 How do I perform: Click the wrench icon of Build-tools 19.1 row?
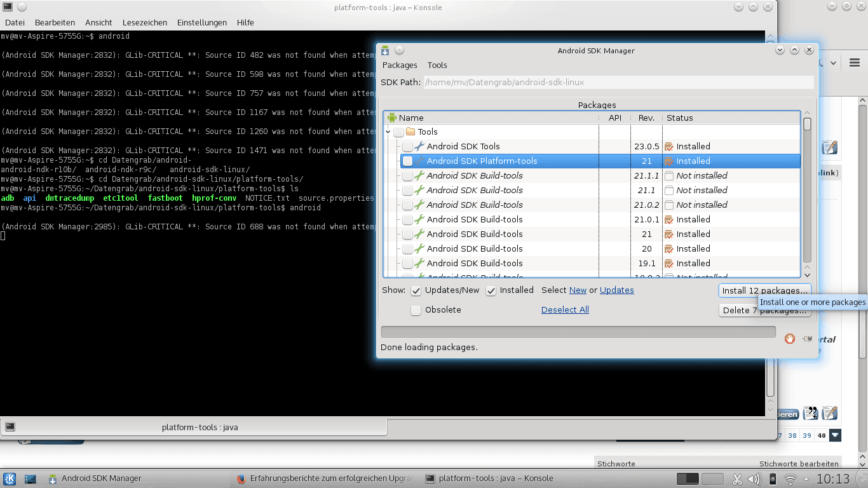(x=419, y=263)
